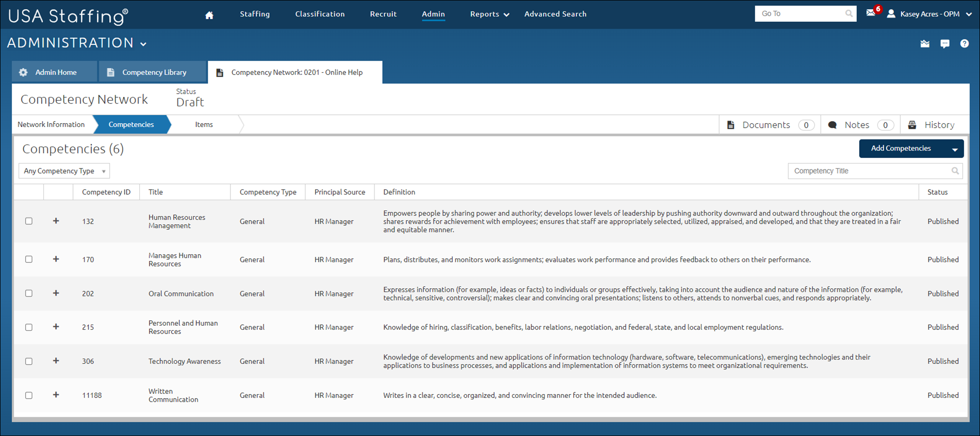Click the chat bubble icon in the blue header
The width and height of the screenshot is (980, 436).
945,43
